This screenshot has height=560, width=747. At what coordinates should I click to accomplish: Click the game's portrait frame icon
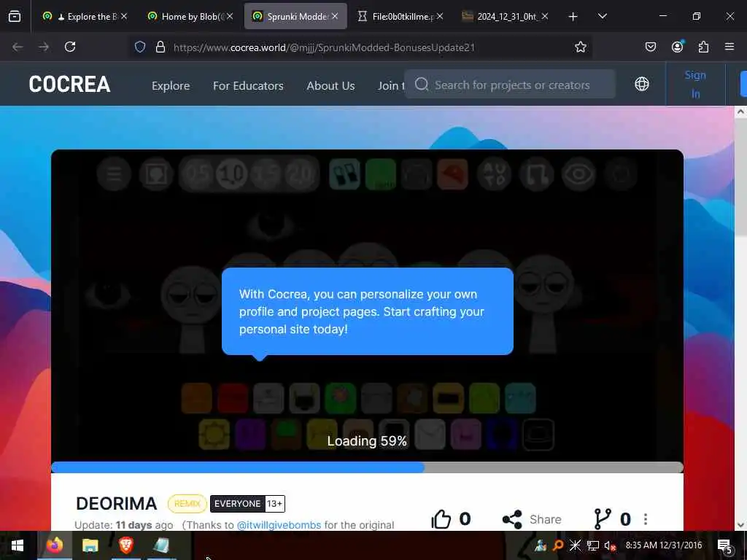tap(156, 174)
